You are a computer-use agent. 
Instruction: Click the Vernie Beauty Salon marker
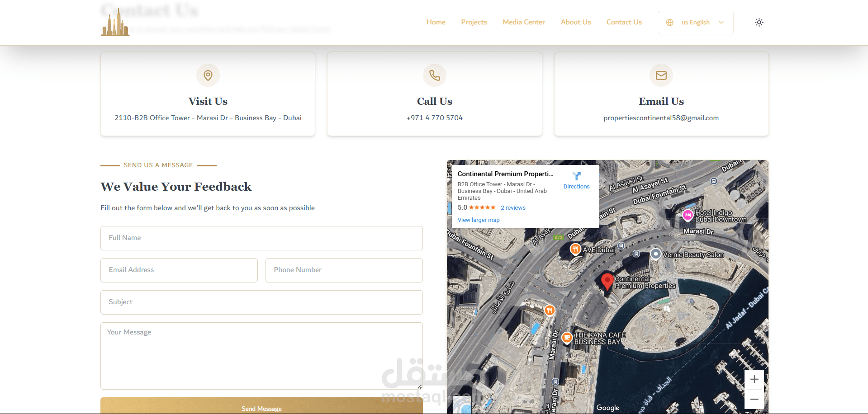coord(655,254)
